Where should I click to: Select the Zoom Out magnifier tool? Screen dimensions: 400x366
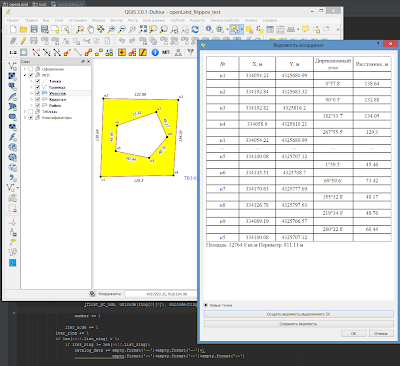tap(122, 29)
